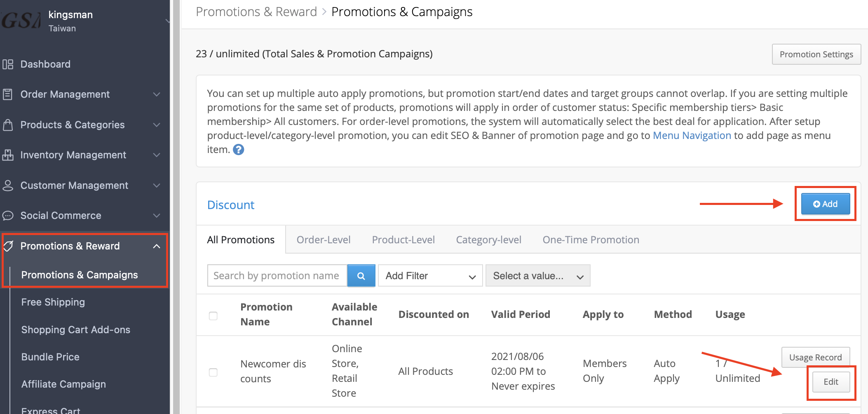
Task: Expand the Products & Categories chevron
Action: 157,125
